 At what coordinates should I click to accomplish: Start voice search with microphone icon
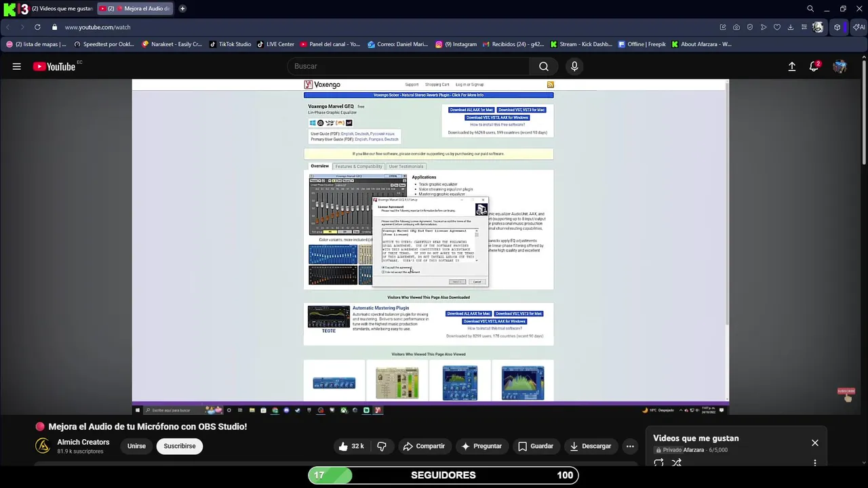574,66
